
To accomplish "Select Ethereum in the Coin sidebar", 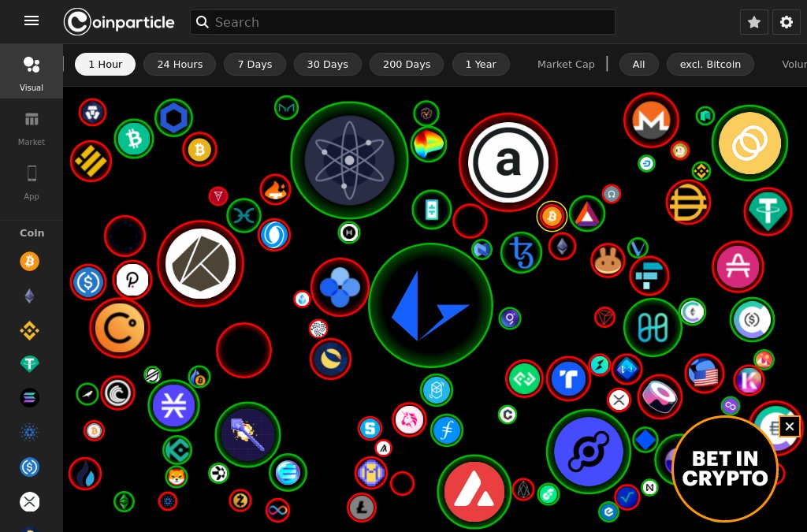I will [30, 296].
